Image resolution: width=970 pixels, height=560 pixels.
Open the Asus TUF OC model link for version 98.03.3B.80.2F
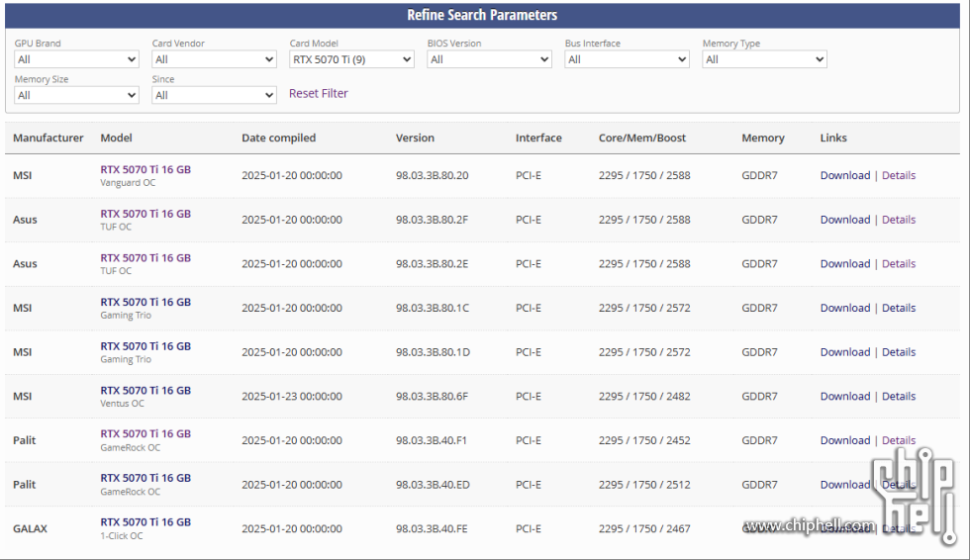point(145,214)
